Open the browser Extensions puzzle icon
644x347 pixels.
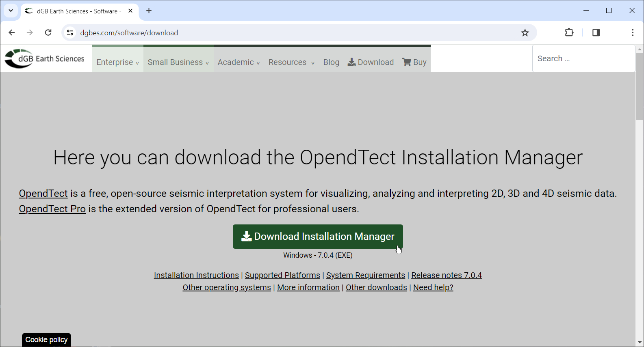(x=569, y=33)
